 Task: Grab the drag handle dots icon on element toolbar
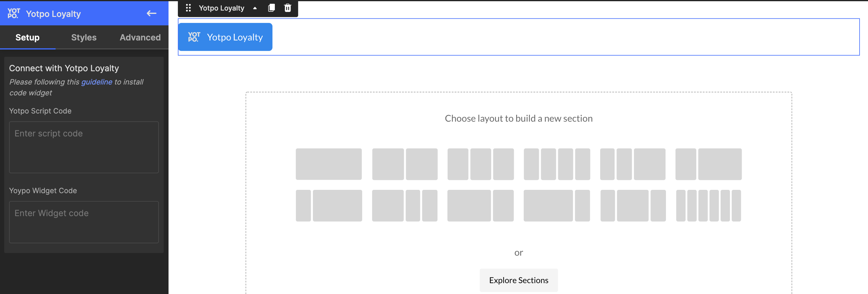(188, 8)
